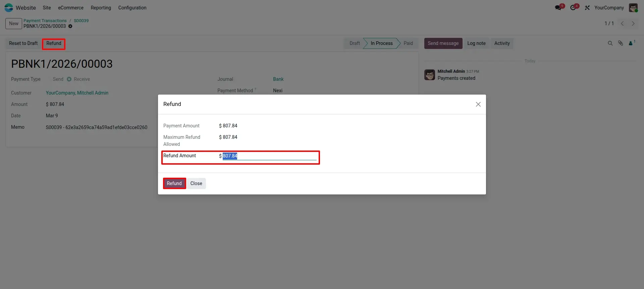Click the Activity button
644x289 pixels.
(x=502, y=43)
